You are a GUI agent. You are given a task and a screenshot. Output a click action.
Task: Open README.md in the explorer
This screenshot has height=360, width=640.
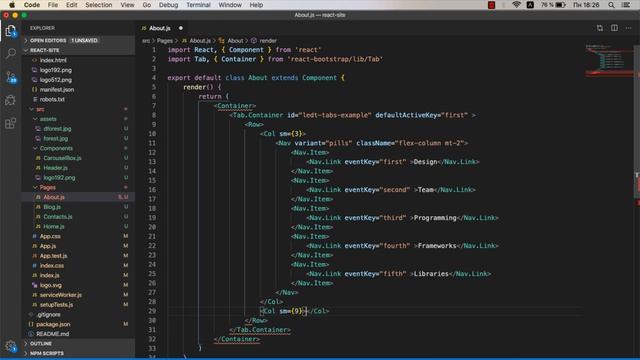[x=52, y=334]
